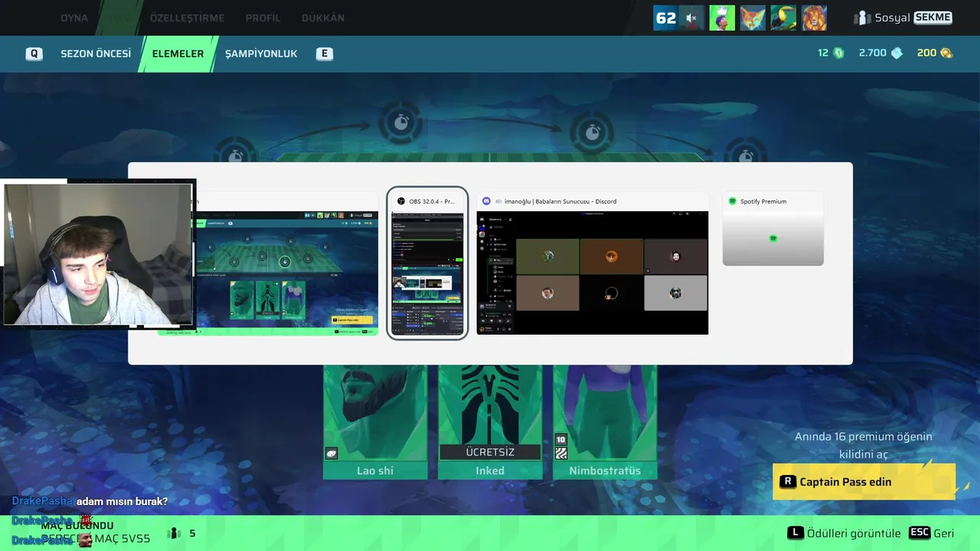This screenshot has height=551, width=980.
Task: Click the OBS app icon in switcher
Action: click(x=401, y=201)
